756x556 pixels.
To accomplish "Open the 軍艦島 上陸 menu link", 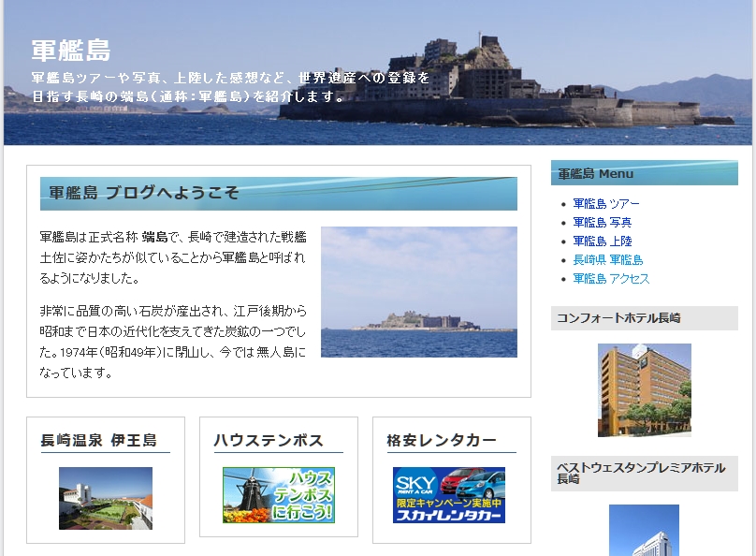I will coord(603,241).
